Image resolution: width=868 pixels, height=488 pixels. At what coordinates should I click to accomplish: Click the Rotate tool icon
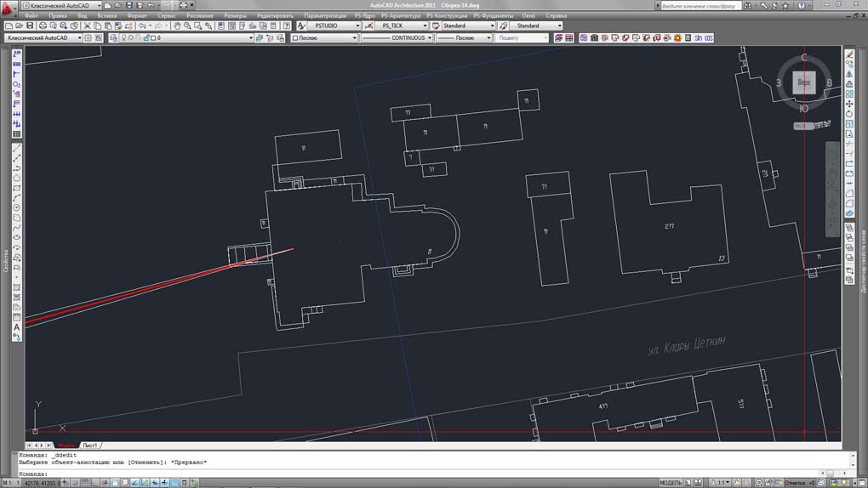[x=849, y=114]
